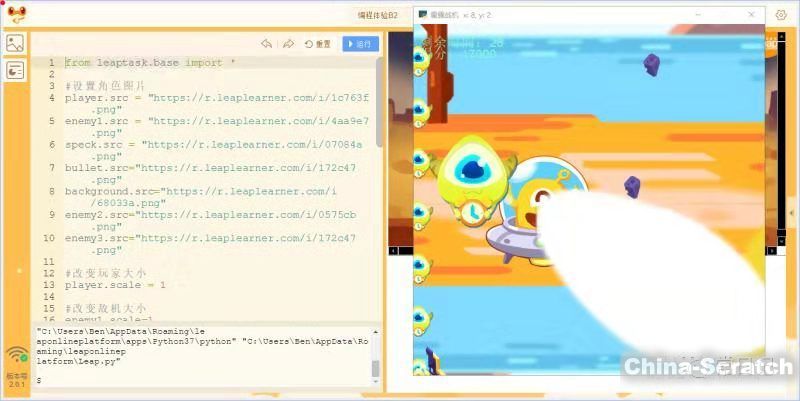Viewport: 800px width, 401px height.
Task: Click the redo arrow icon
Action: 288,44
